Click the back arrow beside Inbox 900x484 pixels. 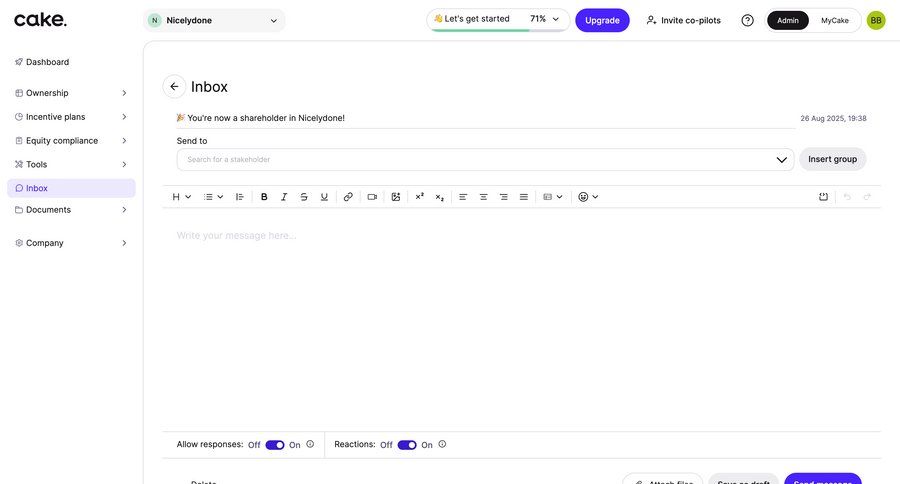[x=174, y=87]
